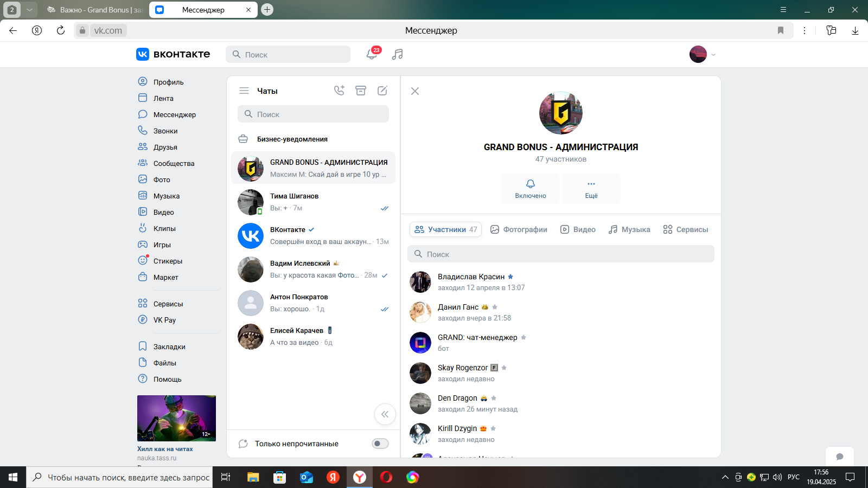This screenshot has height=488, width=868.
Task: Open a new browser tab with the plus button
Action: coord(267,10)
